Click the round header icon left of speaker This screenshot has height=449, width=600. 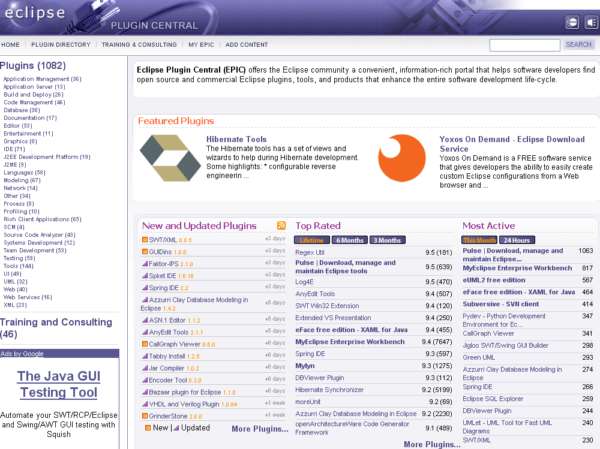click(x=572, y=23)
